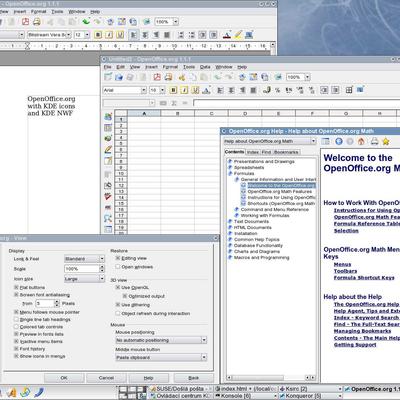This screenshot has height=400, width=400.
Task: Open the zoom 100% dropdown in Calc toolbar
Action: point(307,77)
